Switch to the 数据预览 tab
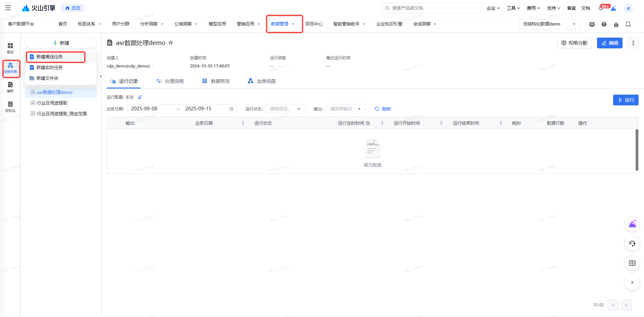644x317 pixels. tap(216, 81)
